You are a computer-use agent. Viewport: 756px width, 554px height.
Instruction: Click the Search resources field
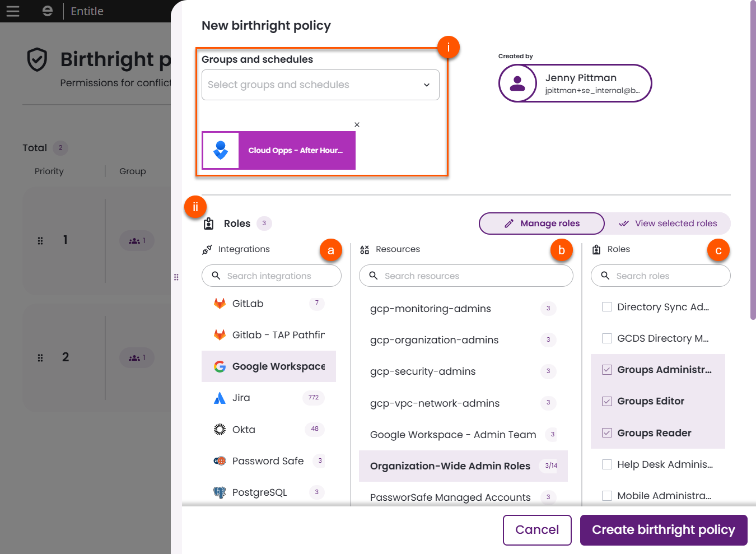465,276
